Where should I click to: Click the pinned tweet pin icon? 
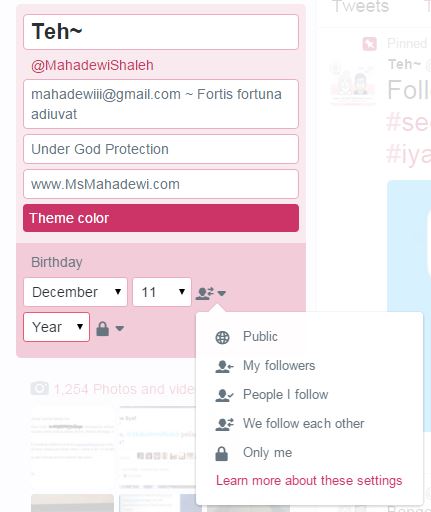369,44
